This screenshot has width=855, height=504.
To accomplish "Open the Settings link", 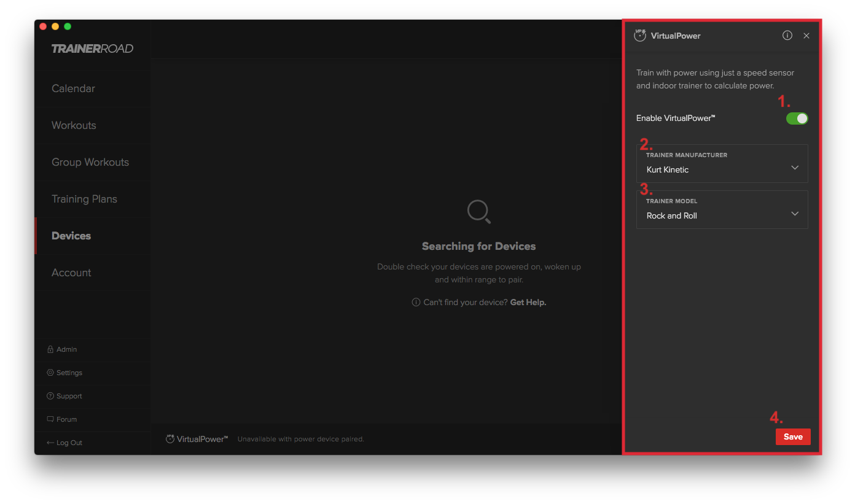I will 69,373.
